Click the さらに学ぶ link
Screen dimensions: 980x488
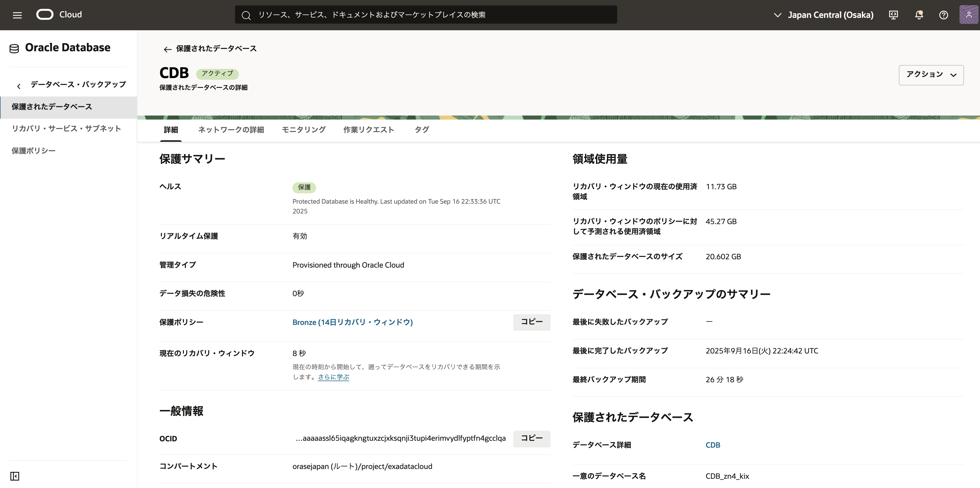(333, 377)
